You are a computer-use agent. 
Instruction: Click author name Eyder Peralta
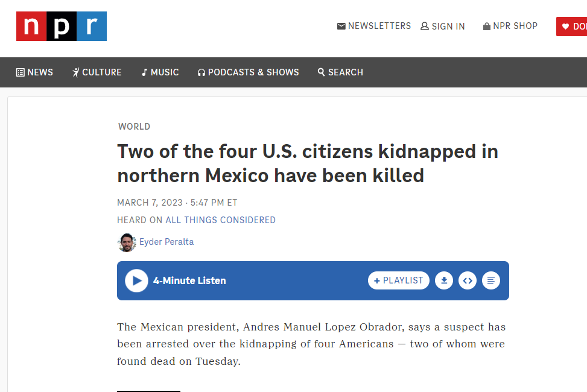point(167,242)
